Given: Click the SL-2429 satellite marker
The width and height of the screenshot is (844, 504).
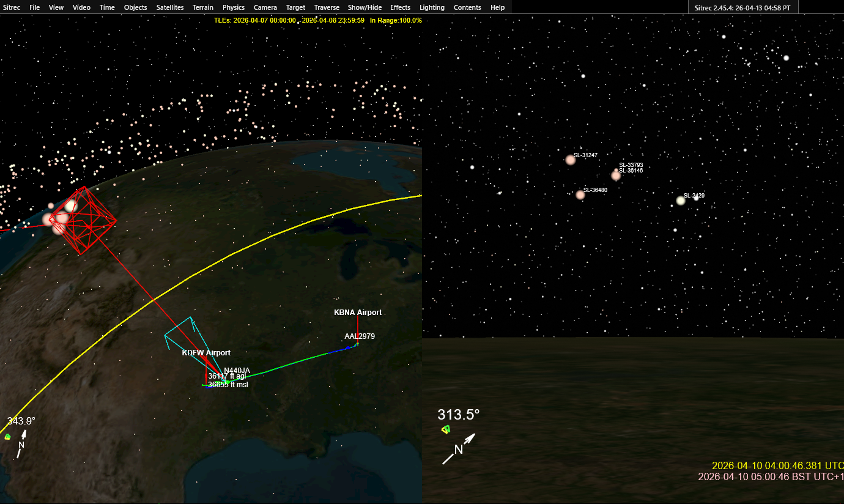Looking at the screenshot, I should pos(681,201).
